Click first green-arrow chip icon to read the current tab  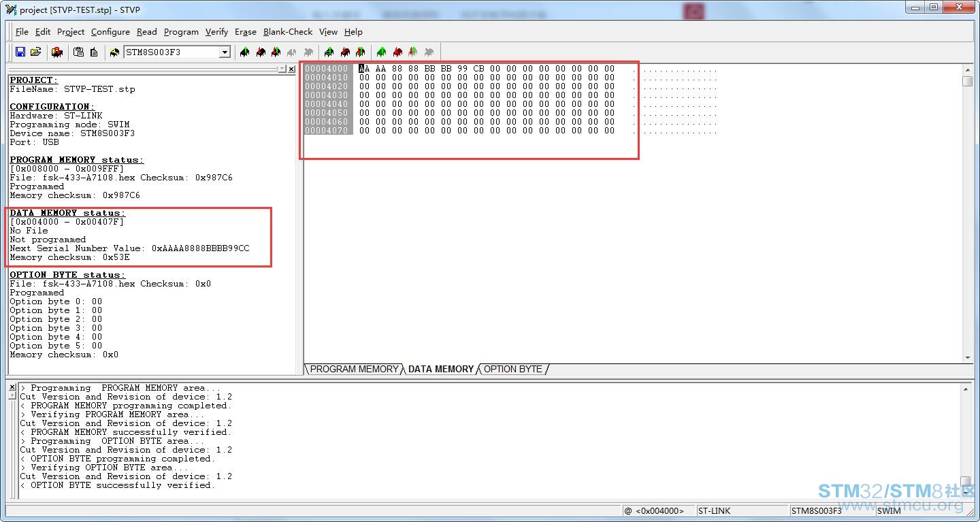[245, 52]
